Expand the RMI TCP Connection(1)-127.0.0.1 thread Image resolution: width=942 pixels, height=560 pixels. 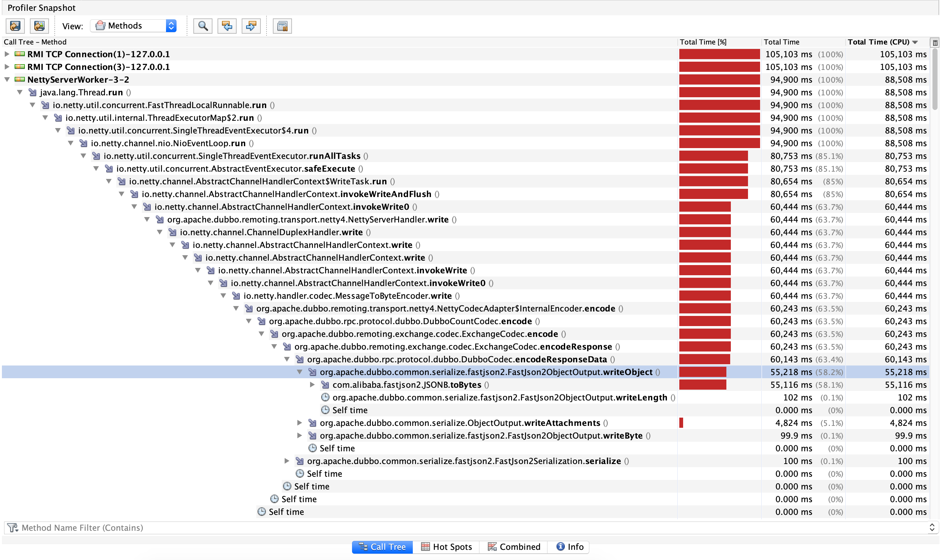[7, 54]
